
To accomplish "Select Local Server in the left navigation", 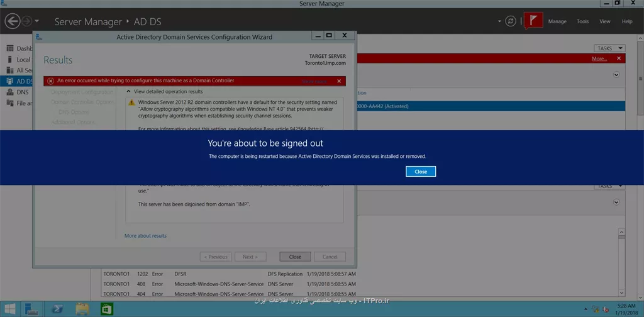I will (x=24, y=60).
